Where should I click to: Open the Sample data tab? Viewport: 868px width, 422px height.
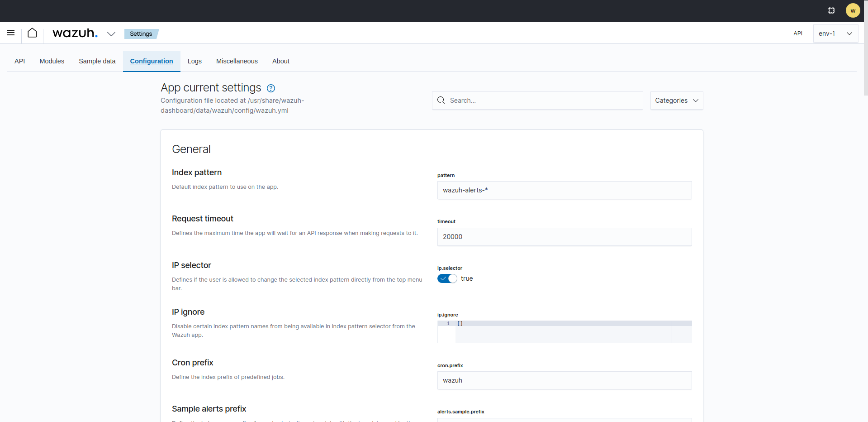click(97, 61)
